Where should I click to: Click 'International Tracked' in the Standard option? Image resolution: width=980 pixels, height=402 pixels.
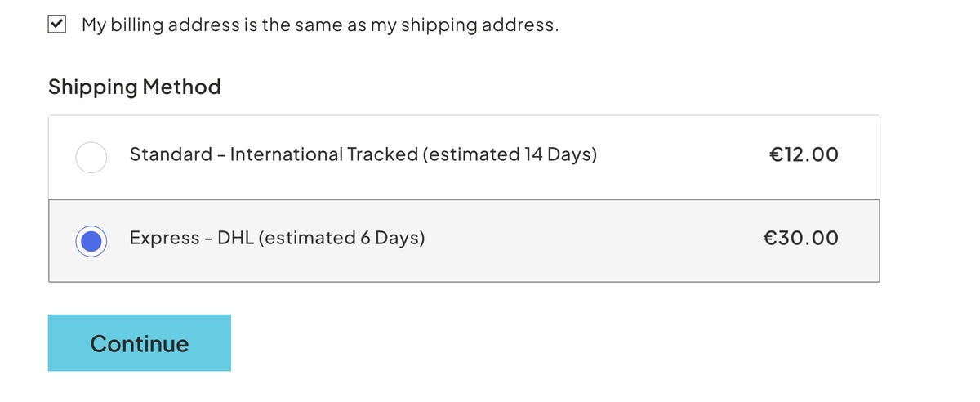click(324, 154)
